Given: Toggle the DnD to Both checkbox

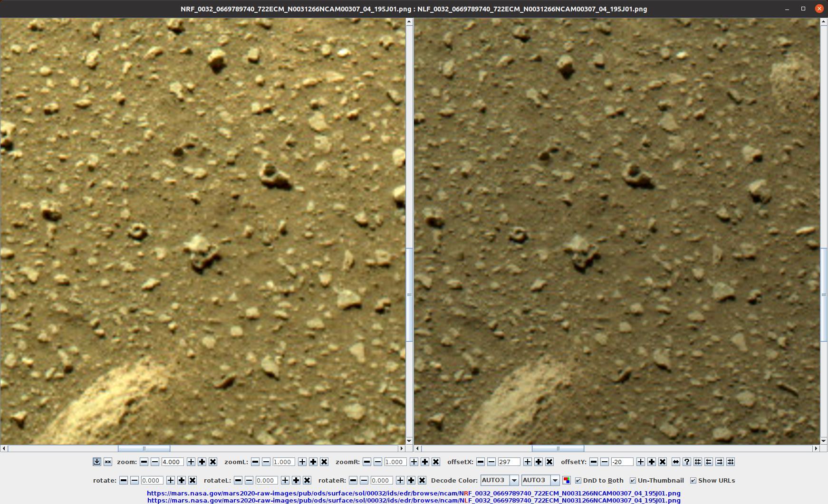Looking at the screenshot, I should 578,481.
